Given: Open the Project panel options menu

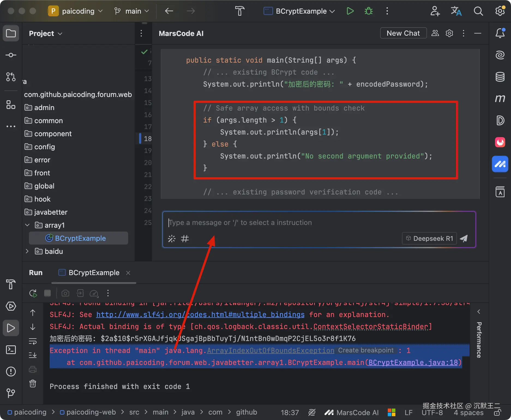Looking at the screenshot, I should pyautogui.click(x=141, y=34).
